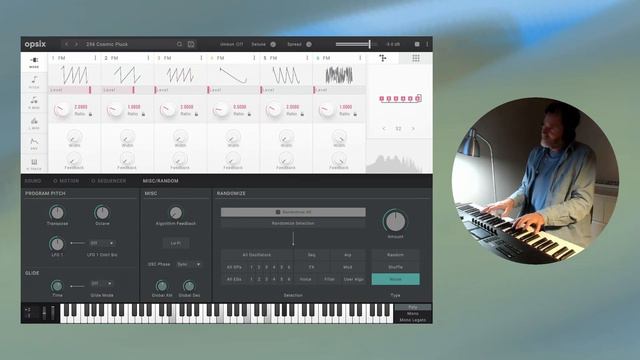
Task: Select the Noise randomize type
Action: pos(395,279)
